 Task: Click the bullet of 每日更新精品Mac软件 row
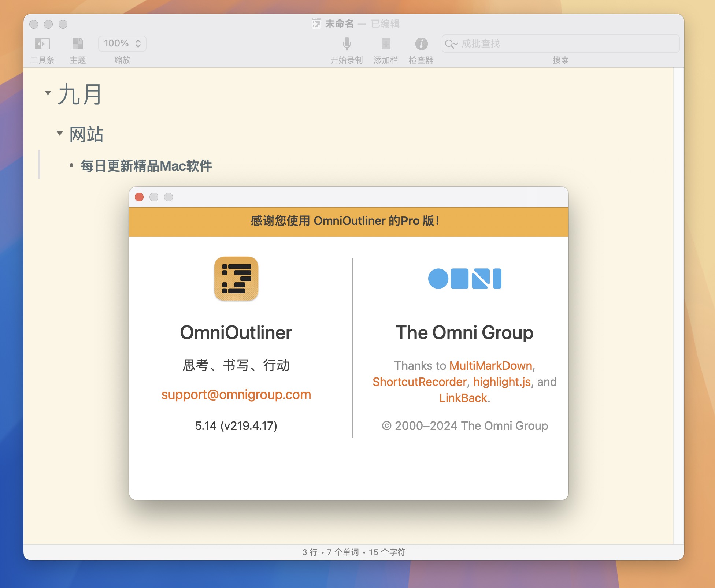(x=71, y=165)
